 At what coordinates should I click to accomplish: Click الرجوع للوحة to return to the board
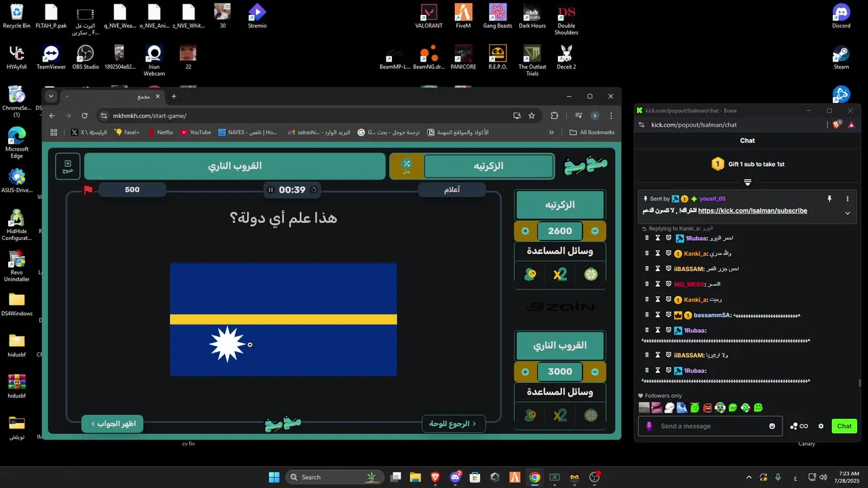pos(453,424)
